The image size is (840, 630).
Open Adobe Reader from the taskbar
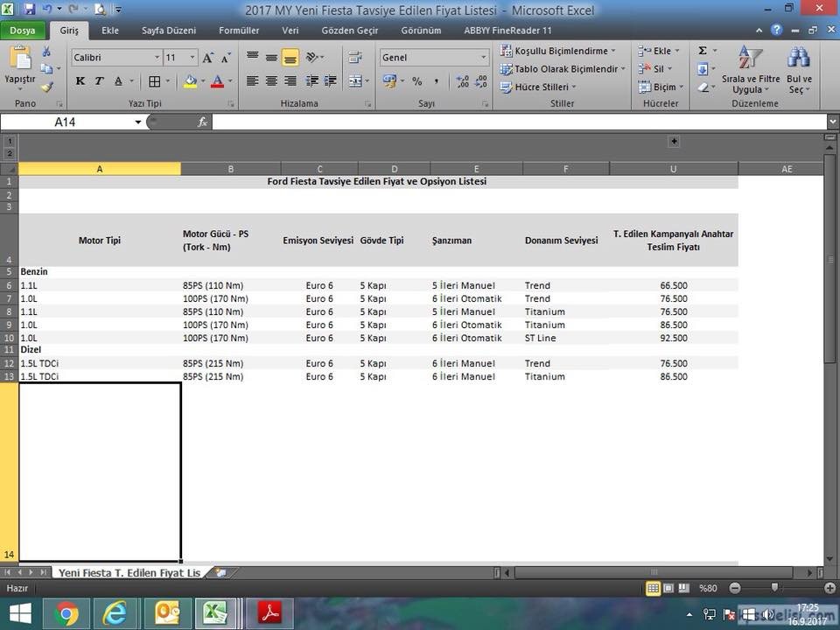click(x=270, y=613)
